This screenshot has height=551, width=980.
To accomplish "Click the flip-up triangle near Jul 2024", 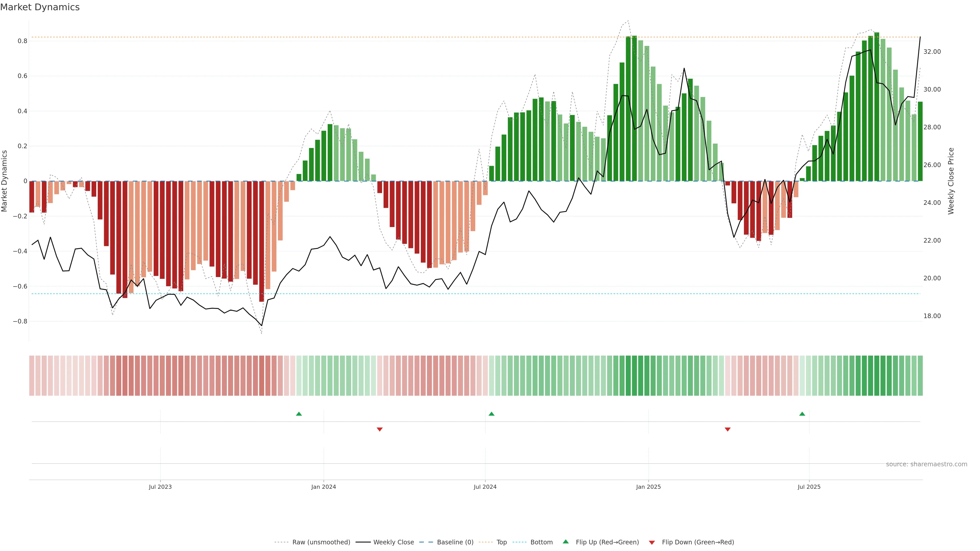I will (x=491, y=414).
